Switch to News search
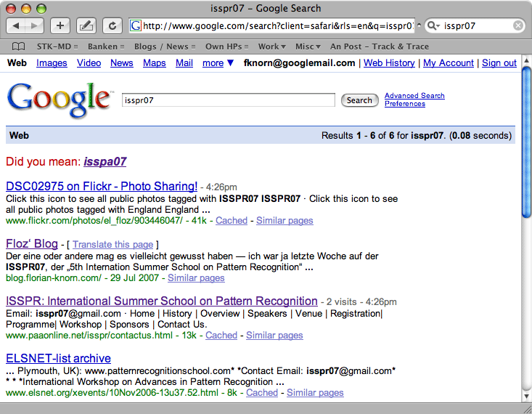The height and width of the screenshot is (414, 532). click(x=121, y=63)
